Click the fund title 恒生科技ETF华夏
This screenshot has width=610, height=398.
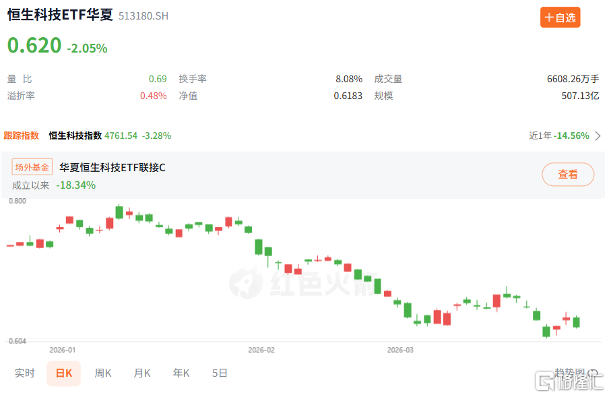pyautogui.click(x=60, y=15)
